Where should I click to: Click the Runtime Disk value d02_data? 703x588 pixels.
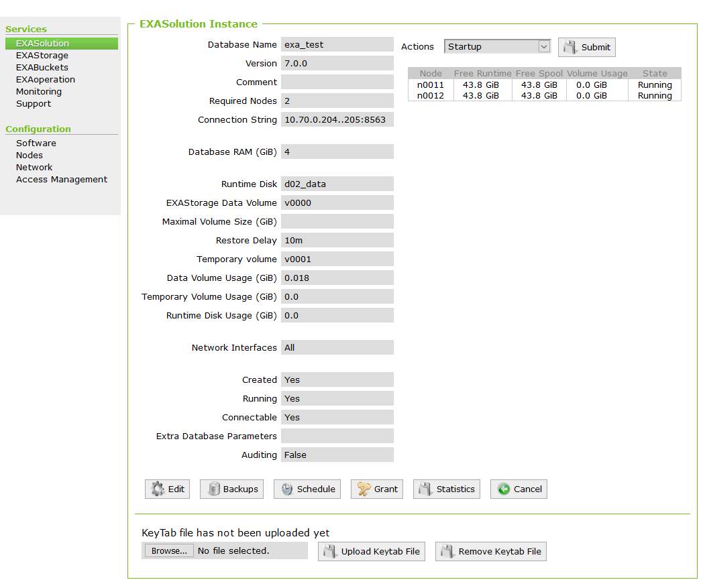[x=337, y=184]
